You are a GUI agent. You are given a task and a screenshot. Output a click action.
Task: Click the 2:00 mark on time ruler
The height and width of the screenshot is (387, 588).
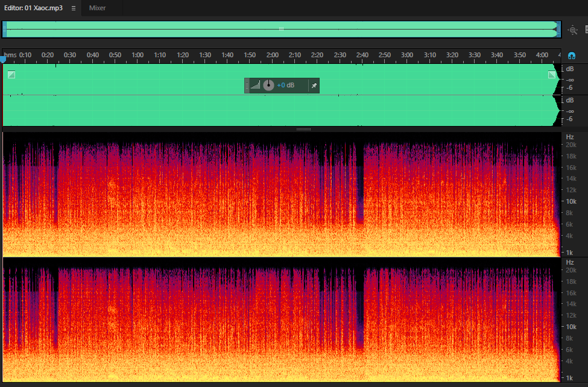[272, 55]
